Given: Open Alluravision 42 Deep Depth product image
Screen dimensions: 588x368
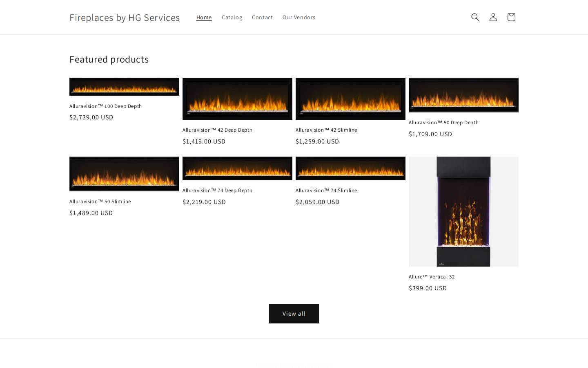Looking at the screenshot, I should 237,99.
